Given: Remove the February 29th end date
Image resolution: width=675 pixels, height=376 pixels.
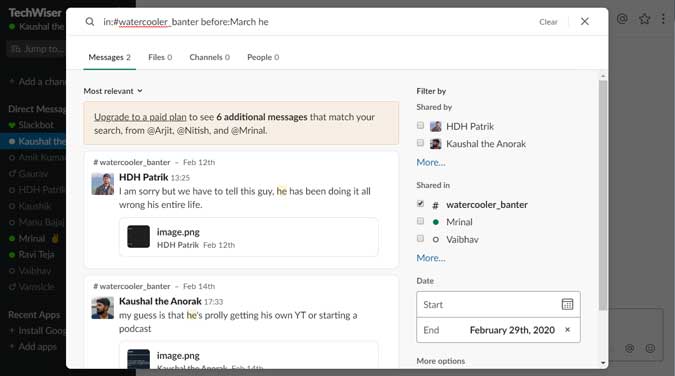Looking at the screenshot, I should (x=567, y=330).
